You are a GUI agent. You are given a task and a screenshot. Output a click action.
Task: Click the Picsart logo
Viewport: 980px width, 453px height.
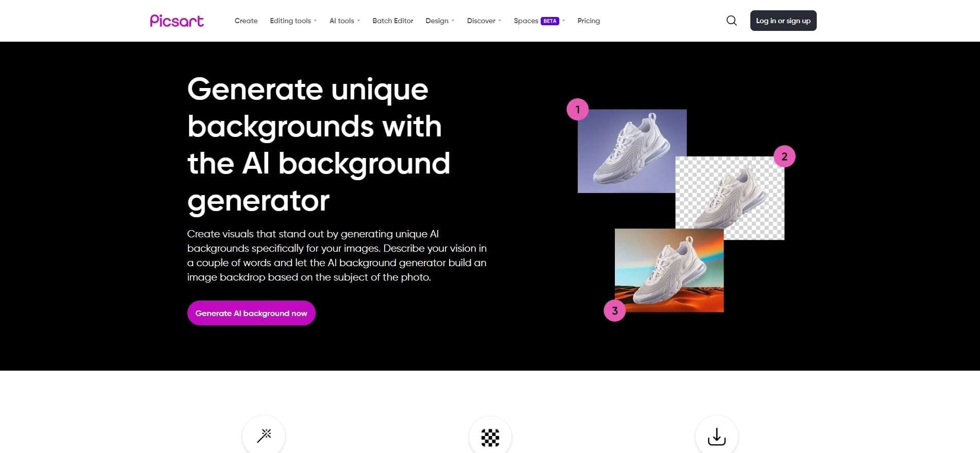click(x=177, y=21)
